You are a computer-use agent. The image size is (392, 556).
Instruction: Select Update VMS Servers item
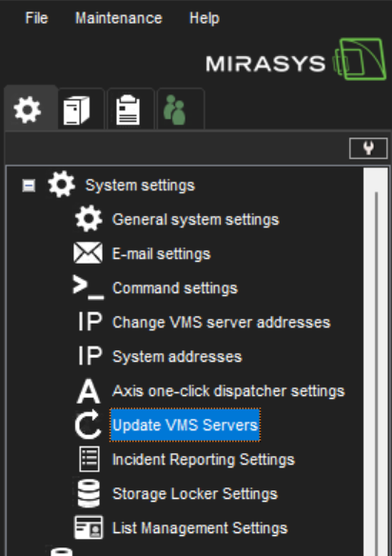click(185, 426)
